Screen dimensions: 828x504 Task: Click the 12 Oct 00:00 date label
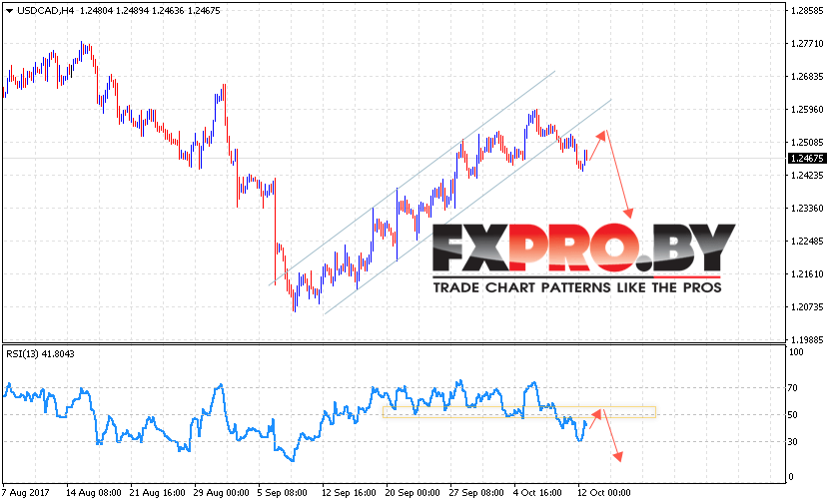point(604,492)
